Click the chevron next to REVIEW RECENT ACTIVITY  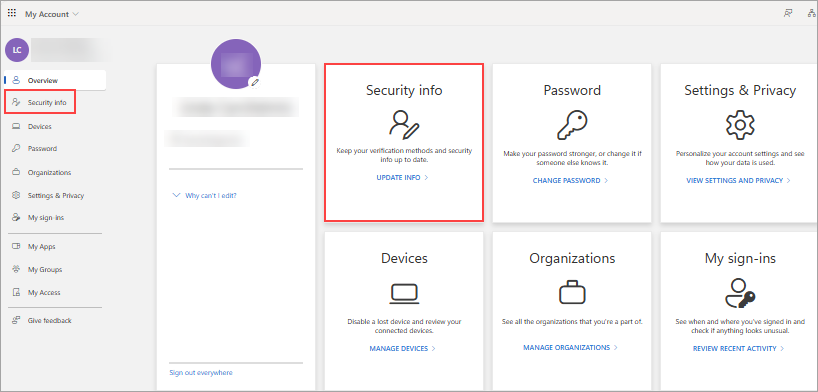click(782, 348)
